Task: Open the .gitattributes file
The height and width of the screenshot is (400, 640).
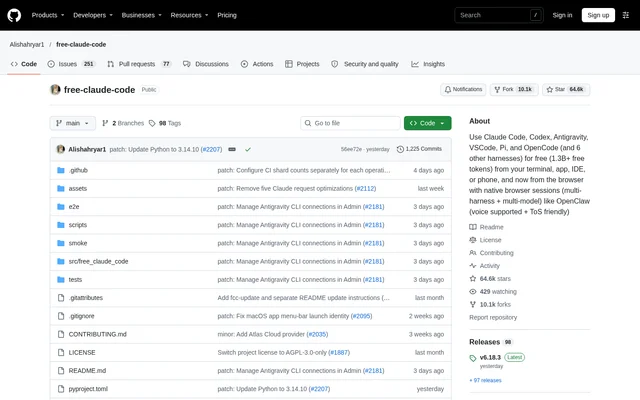Action: click(86, 298)
